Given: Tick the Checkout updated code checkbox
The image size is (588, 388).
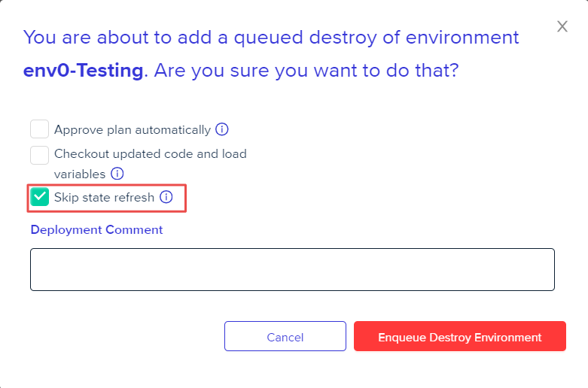Looking at the screenshot, I should pyautogui.click(x=40, y=155).
